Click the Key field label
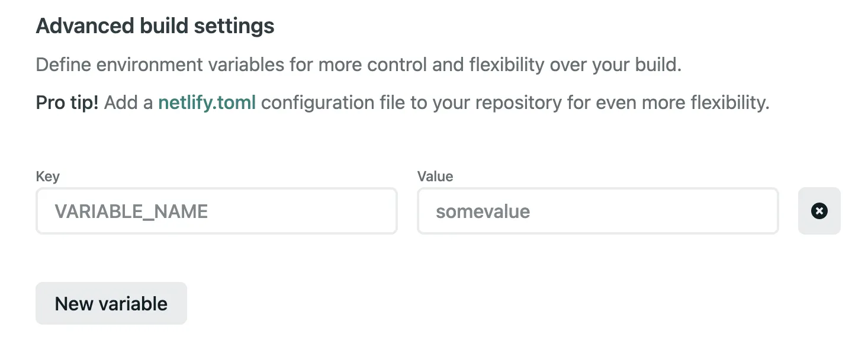Image resolution: width=868 pixels, height=340 pixels. coord(47,177)
